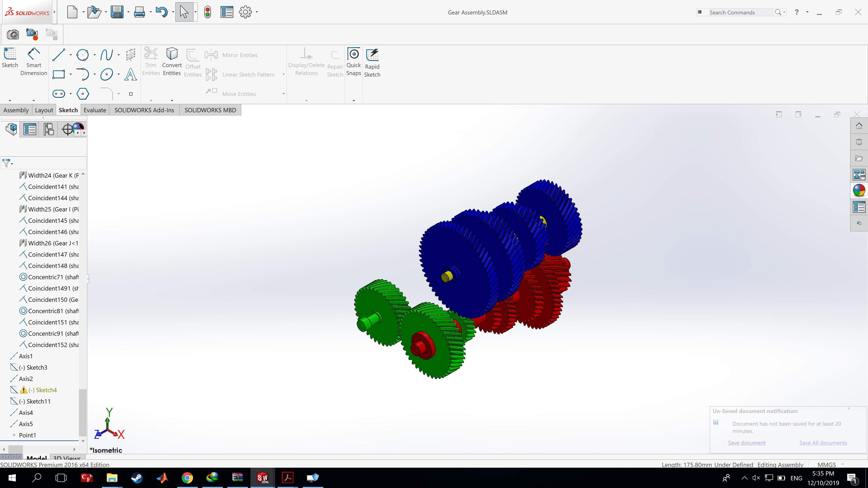Expand the SOLIDWORKS logo menu arrow
The height and width of the screenshot is (488, 868).
[54, 12]
